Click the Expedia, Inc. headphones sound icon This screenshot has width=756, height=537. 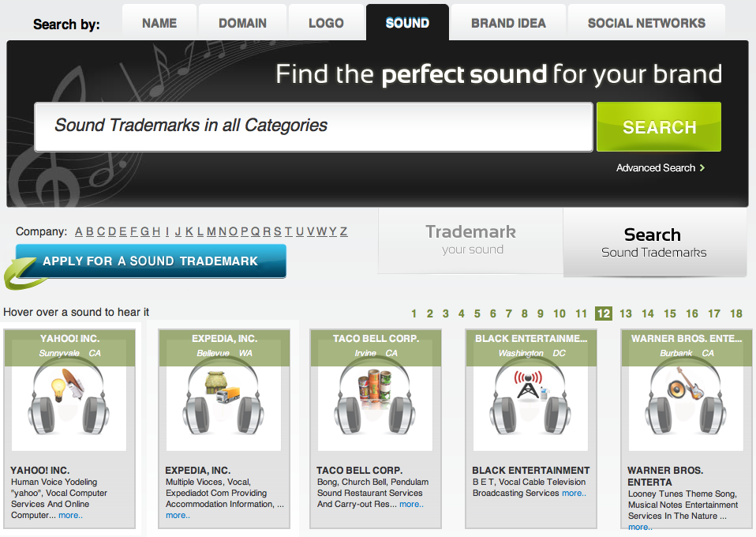click(x=223, y=396)
